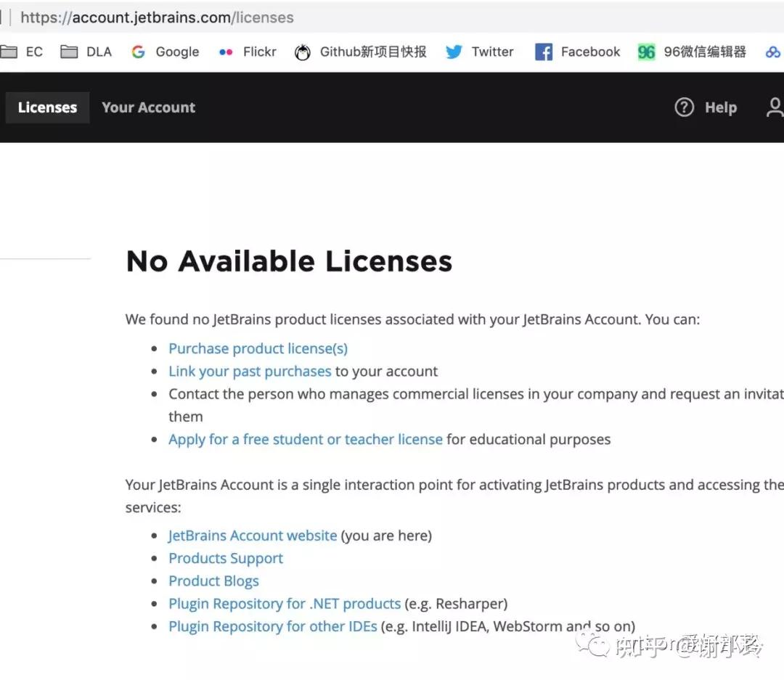The width and height of the screenshot is (784, 680).
Task: Click the green 96 editor bookmark icon
Action: coord(647,52)
